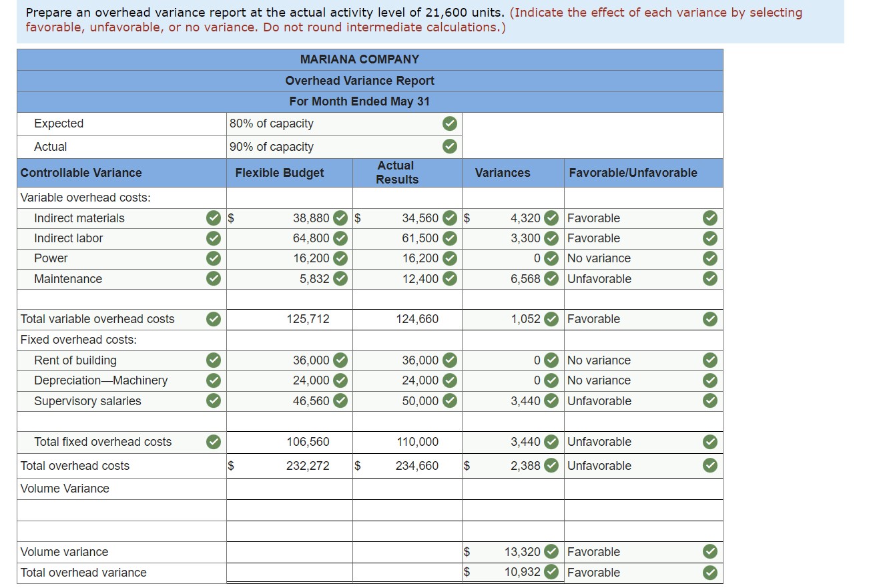Select the checkmark next to Indirect materials label
869x588 pixels.
212,218
